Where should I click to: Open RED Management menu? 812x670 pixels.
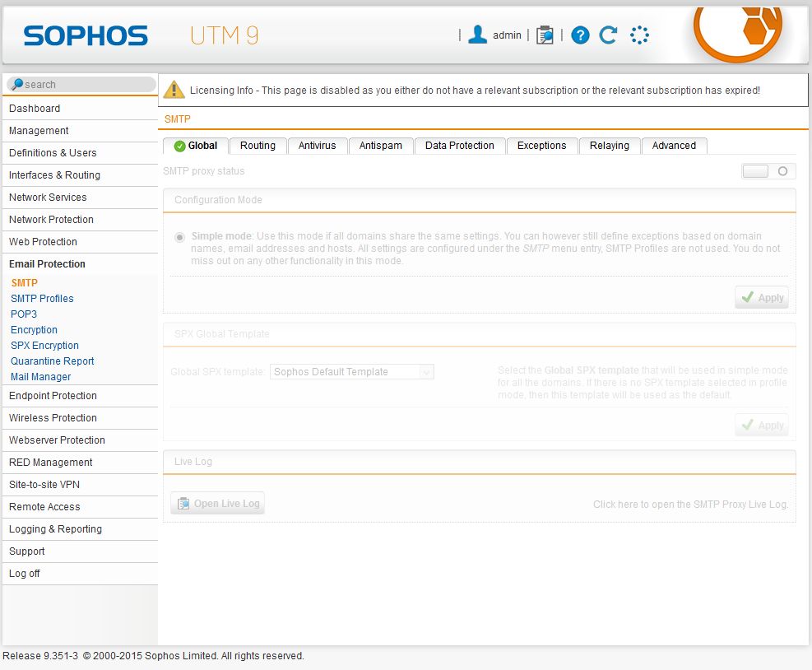[x=80, y=463]
